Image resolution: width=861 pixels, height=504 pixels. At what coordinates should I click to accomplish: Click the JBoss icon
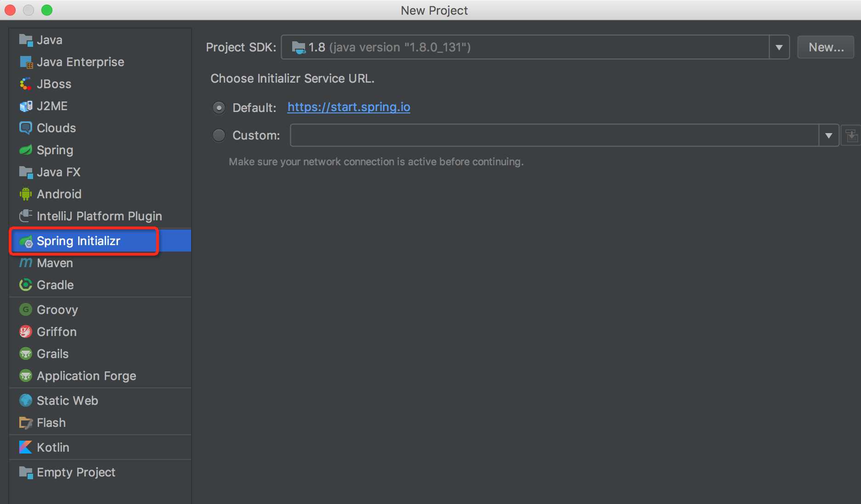[26, 84]
